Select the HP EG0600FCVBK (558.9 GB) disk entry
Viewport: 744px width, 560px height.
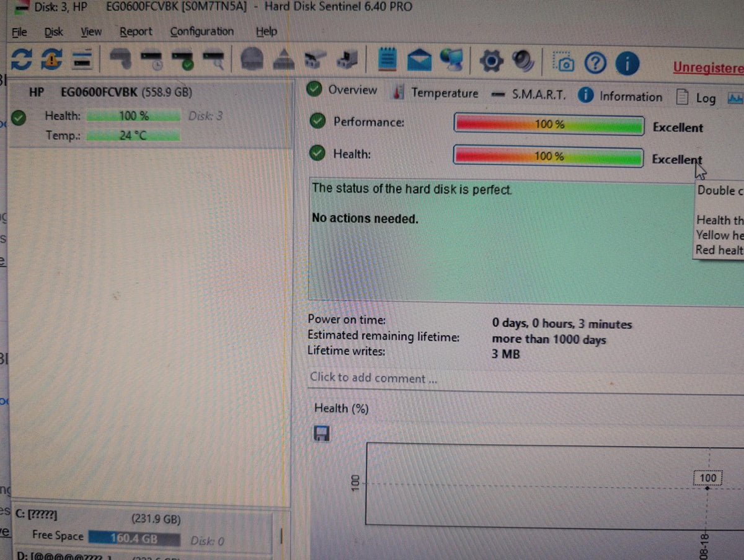pyautogui.click(x=150, y=113)
